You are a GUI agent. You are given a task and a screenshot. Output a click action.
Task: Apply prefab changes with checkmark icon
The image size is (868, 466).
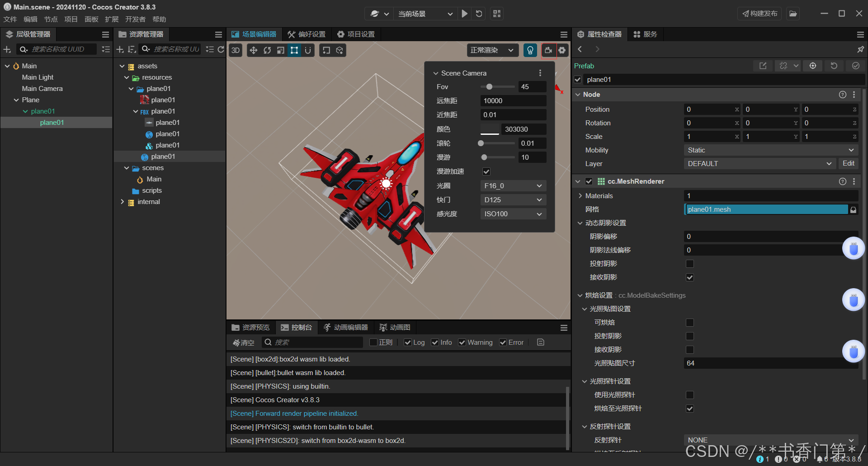click(x=856, y=66)
